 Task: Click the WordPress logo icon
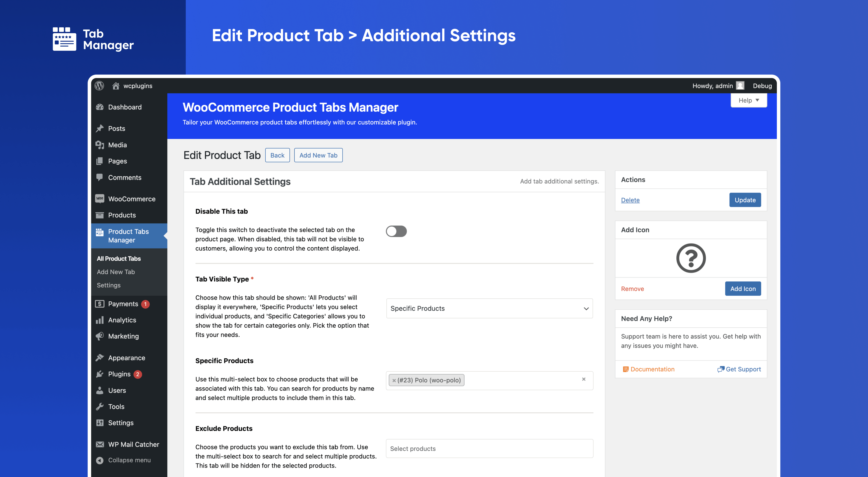[x=99, y=86]
